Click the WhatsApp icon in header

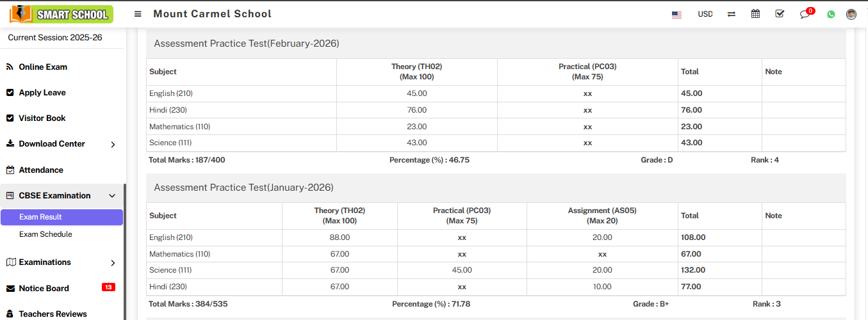831,14
